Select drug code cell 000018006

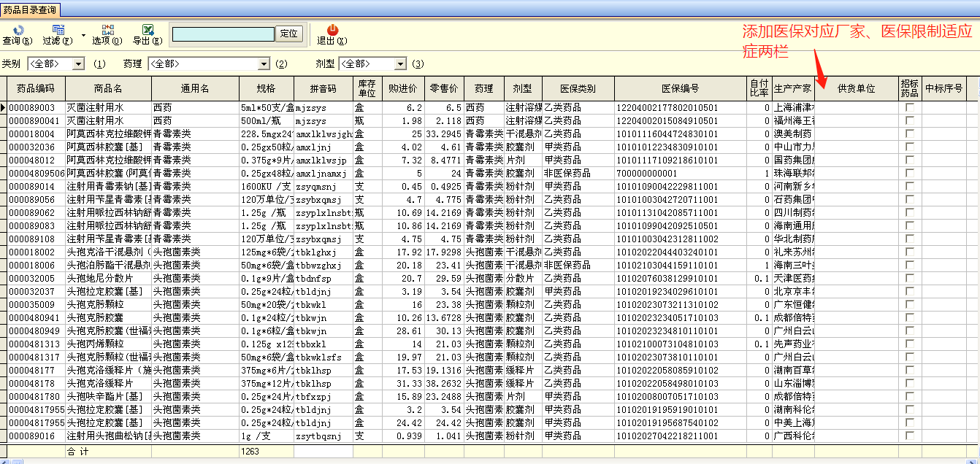coord(36,265)
